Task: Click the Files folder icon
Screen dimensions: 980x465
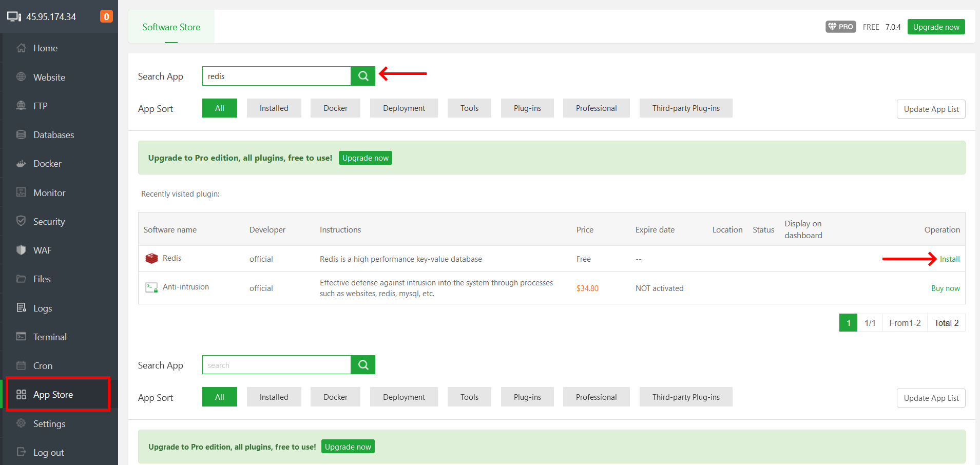Action: click(21, 279)
